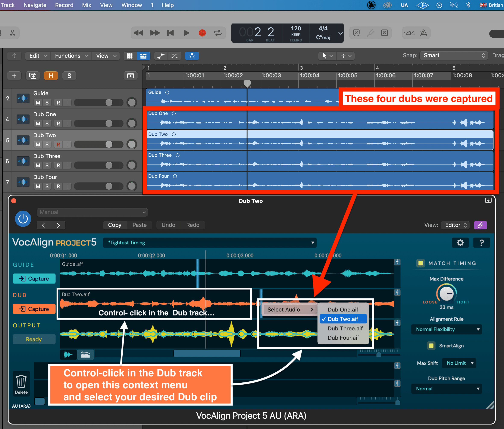This screenshot has height=429, width=504.
Task: Open the metronome settings icon
Action: 423,33
